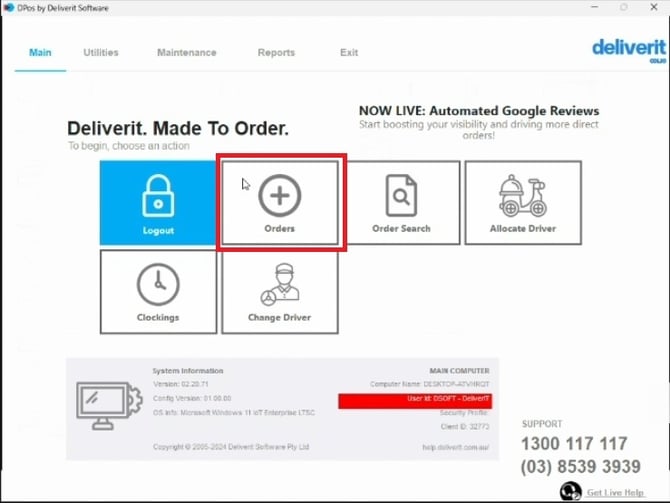Click the Computer Name entry

[x=429, y=384]
